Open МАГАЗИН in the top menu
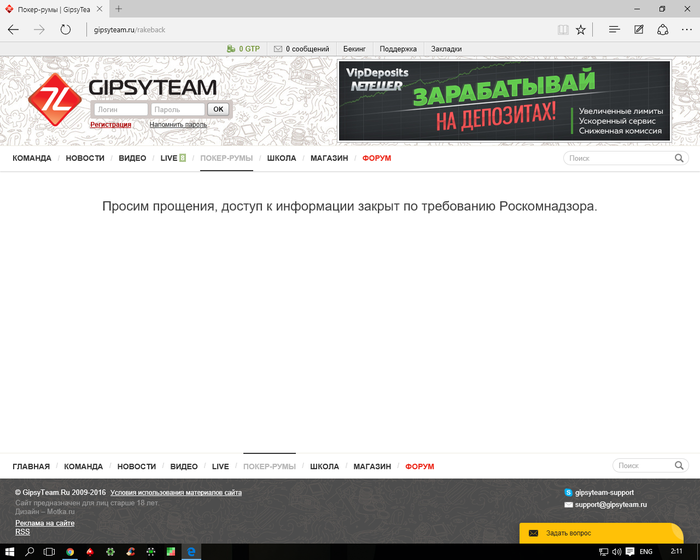Image resolution: width=700 pixels, height=560 pixels. [x=329, y=158]
